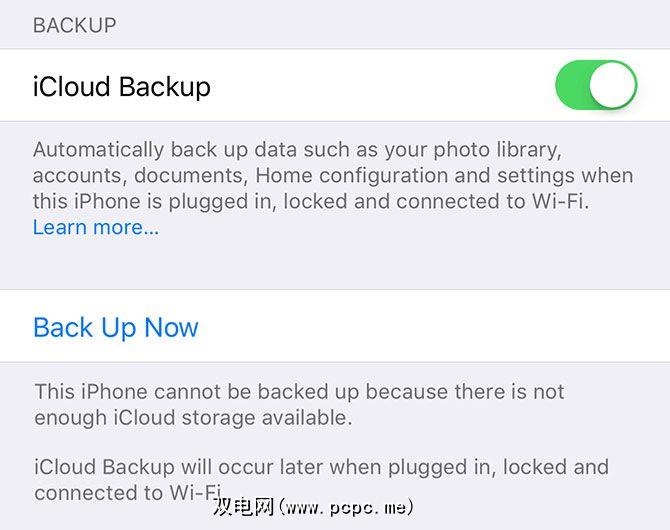670x530 pixels.
Task: Tap the 'this iPhone is plugged in' text line
Action: (311, 202)
